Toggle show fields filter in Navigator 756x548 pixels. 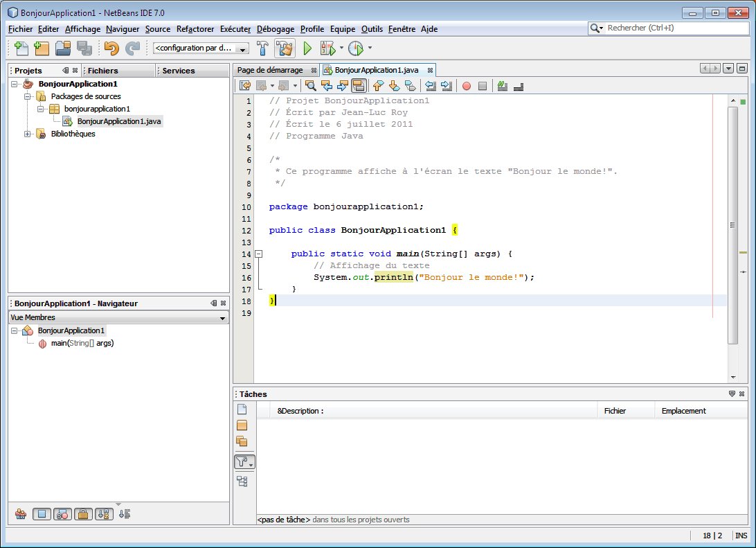click(x=42, y=514)
